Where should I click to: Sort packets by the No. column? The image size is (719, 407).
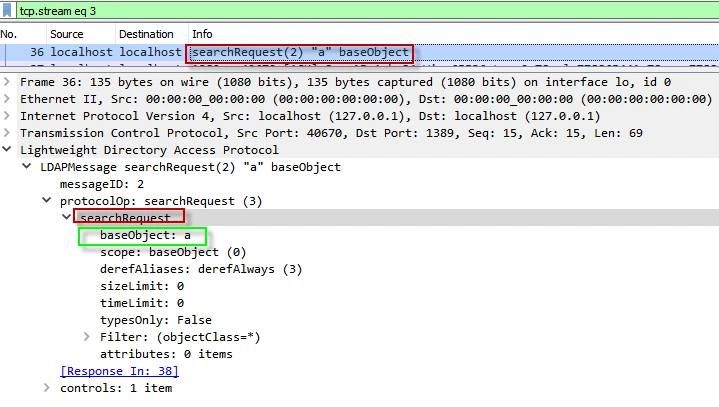9,34
